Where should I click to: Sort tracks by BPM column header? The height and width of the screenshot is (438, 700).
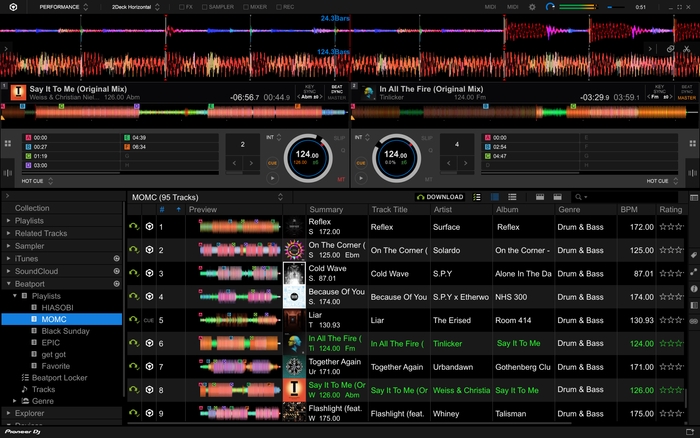tap(629, 210)
